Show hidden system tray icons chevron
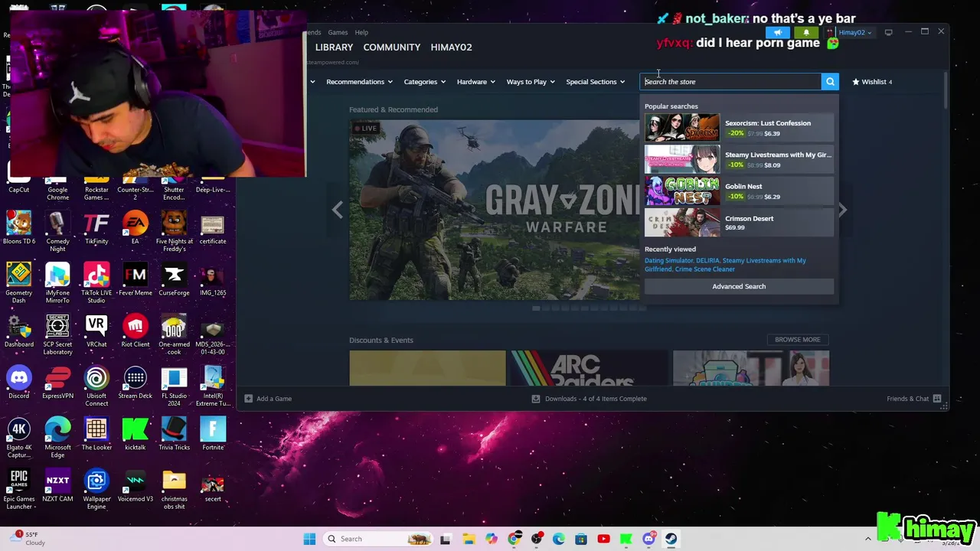 pyautogui.click(x=867, y=539)
